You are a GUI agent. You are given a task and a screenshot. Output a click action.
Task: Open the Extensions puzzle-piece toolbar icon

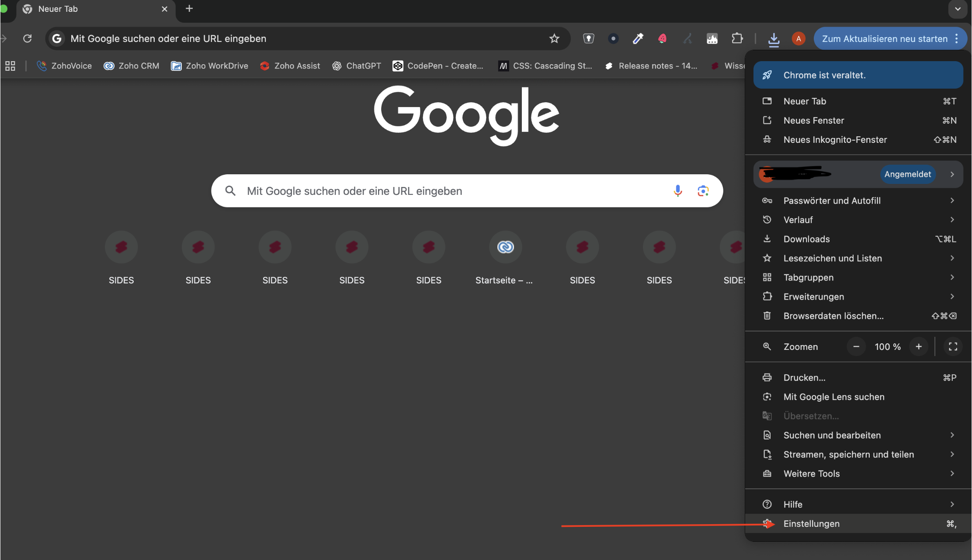tap(737, 38)
